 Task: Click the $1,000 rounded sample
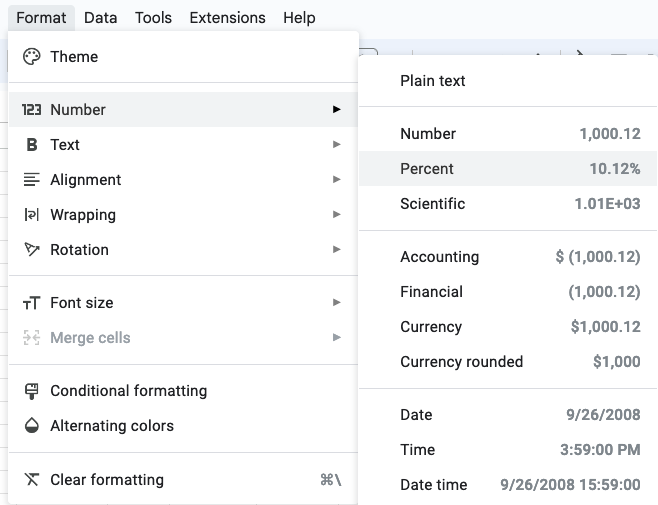point(617,362)
